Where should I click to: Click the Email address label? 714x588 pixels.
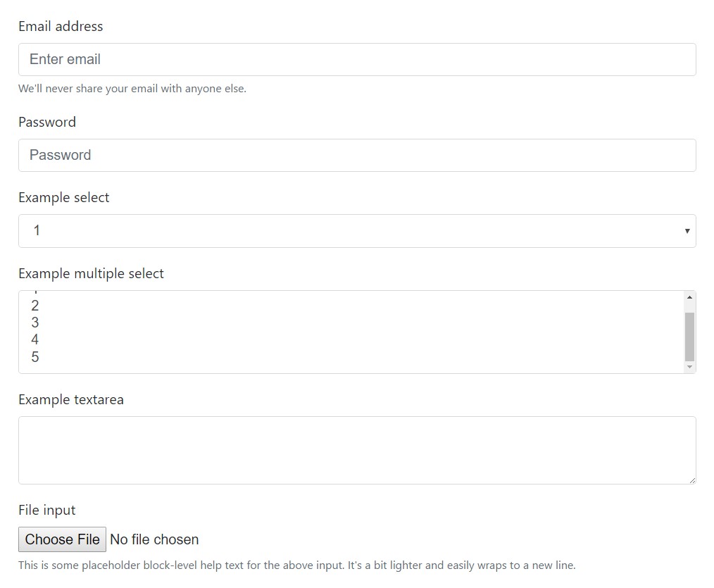61,26
